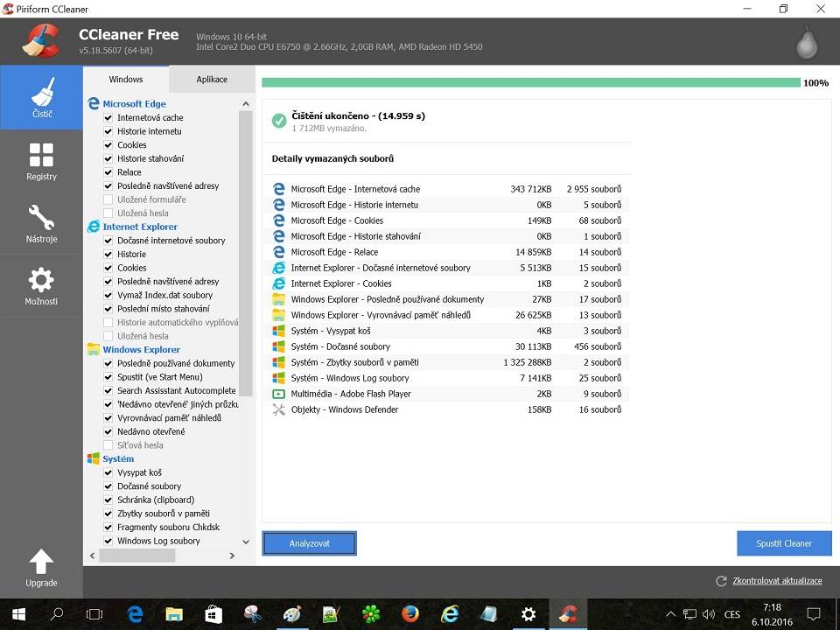Screen dimensions: 840x630
Task: Enable Síťová hesla checkbox
Action: click(x=108, y=445)
